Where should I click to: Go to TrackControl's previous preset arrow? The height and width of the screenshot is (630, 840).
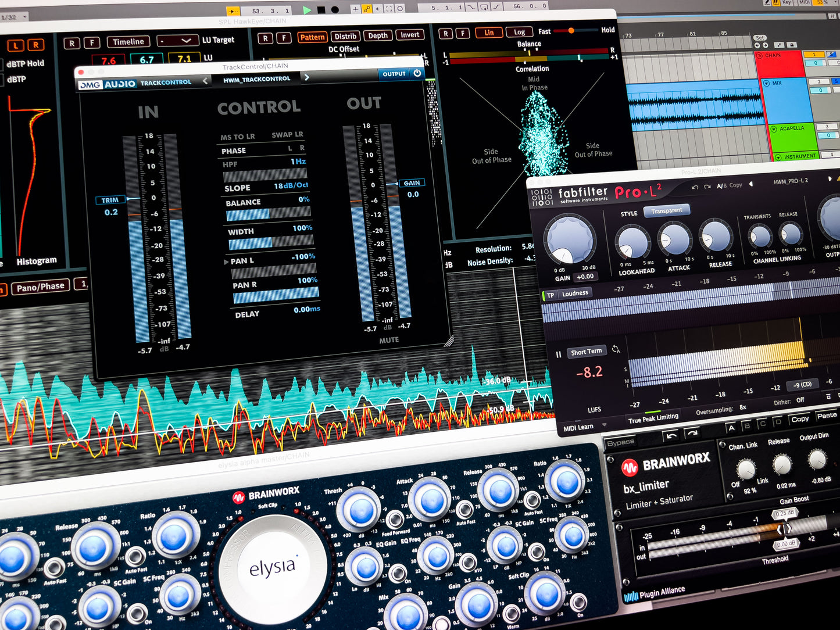tap(205, 81)
